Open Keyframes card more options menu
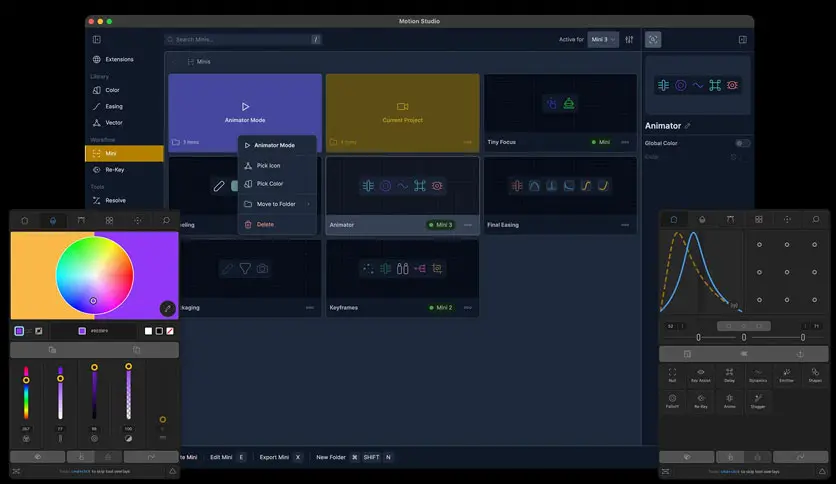Image resolution: width=836 pixels, height=484 pixels. click(x=468, y=308)
